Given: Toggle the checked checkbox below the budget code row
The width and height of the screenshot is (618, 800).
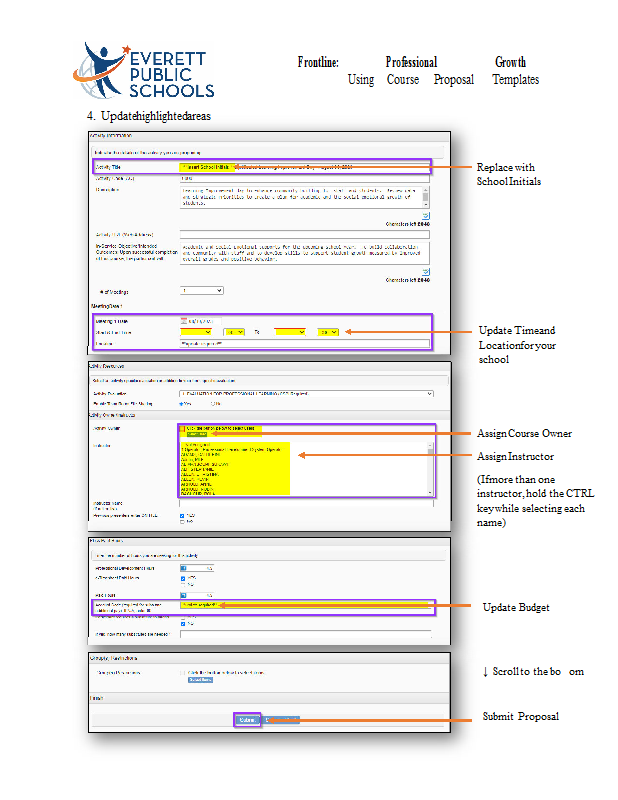Looking at the screenshot, I should coord(183,623).
